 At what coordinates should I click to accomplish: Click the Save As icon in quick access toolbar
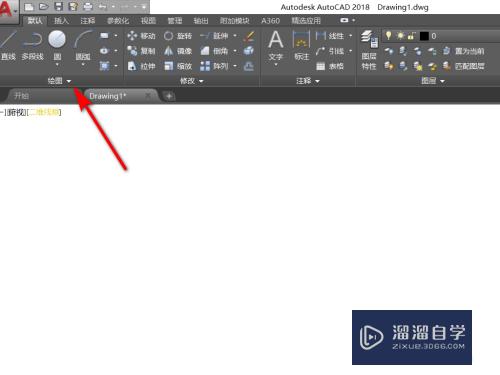click(73, 7)
